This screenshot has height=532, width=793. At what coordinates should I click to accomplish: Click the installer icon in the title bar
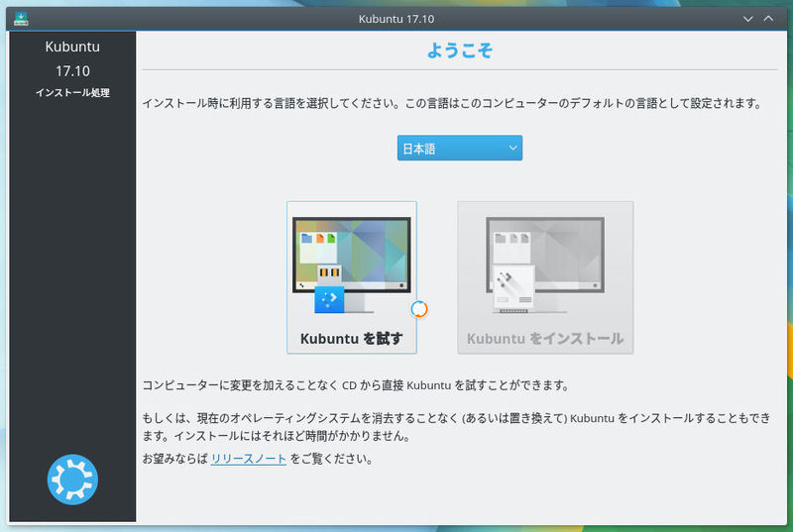pos(21,19)
